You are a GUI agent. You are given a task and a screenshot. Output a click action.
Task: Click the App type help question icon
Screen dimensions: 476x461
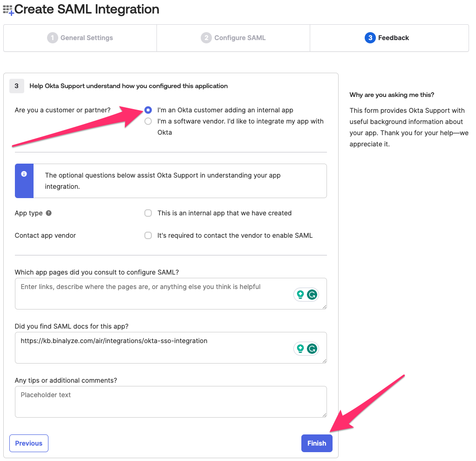[48, 213]
